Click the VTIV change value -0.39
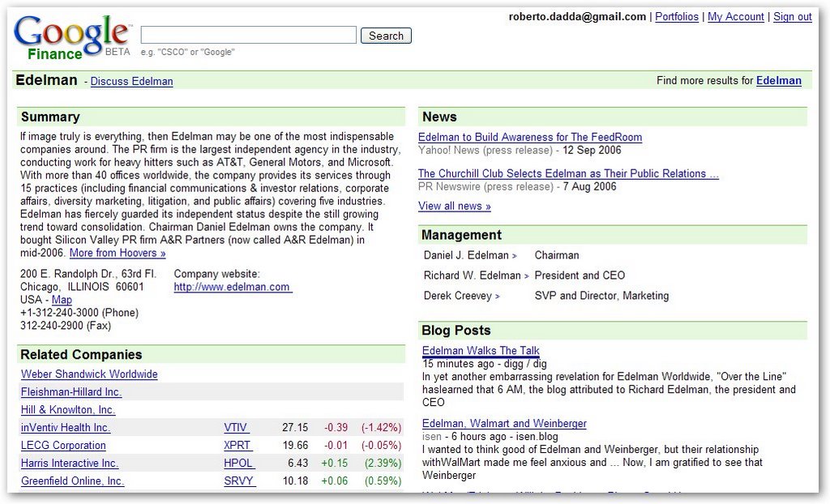830x504 pixels. tap(336, 428)
